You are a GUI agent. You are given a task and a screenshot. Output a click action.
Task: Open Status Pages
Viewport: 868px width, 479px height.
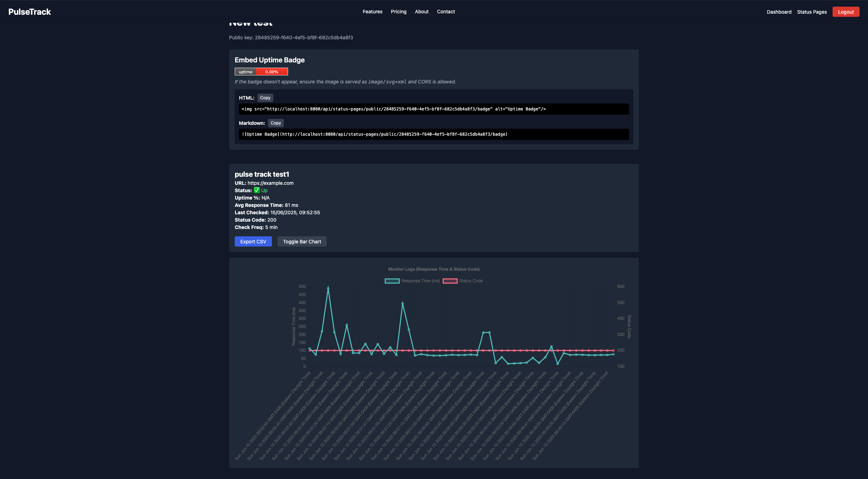tap(812, 12)
